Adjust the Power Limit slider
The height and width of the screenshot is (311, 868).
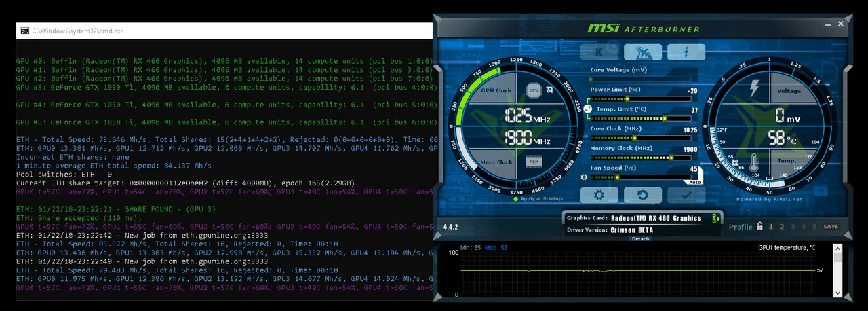[640, 98]
